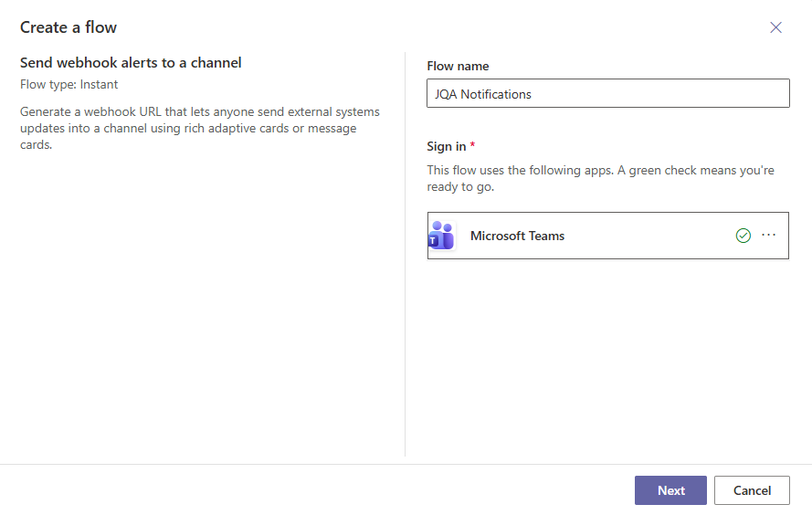Click the 'Create a flow' dialog title
Screen dimensions: 812x515
(69, 27)
